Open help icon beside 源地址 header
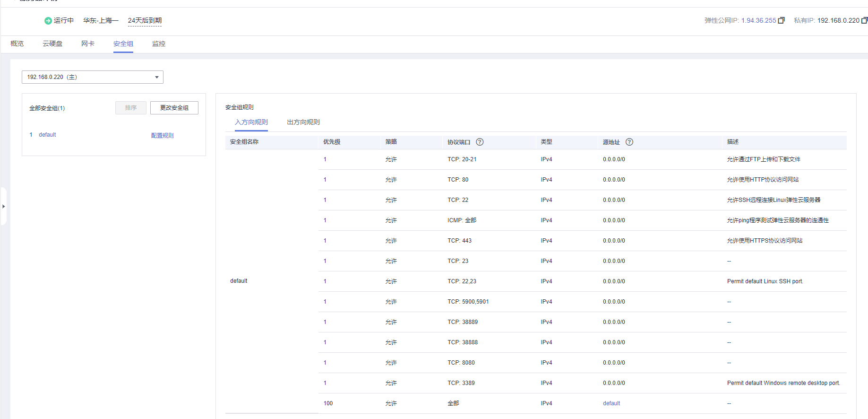868x419 pixels. pos(629,142)
